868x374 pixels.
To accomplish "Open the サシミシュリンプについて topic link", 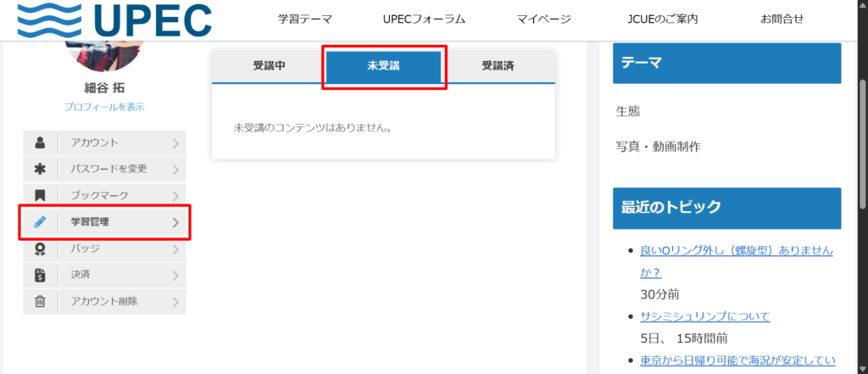I will [x=704, y=315].
